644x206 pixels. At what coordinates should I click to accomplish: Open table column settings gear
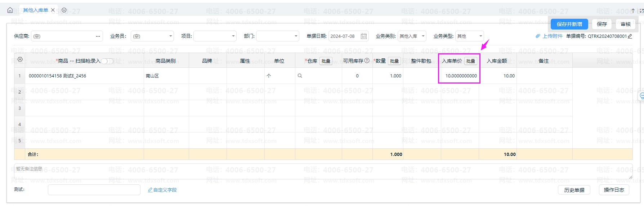point(20,59)
